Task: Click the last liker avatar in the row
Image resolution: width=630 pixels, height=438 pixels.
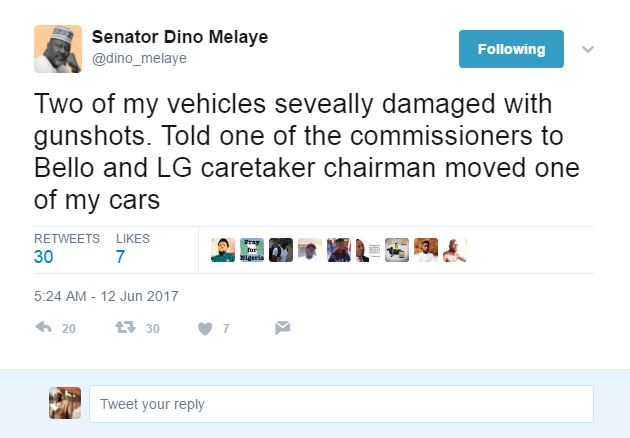Action: pyautogui.click(x=455, y=250)
